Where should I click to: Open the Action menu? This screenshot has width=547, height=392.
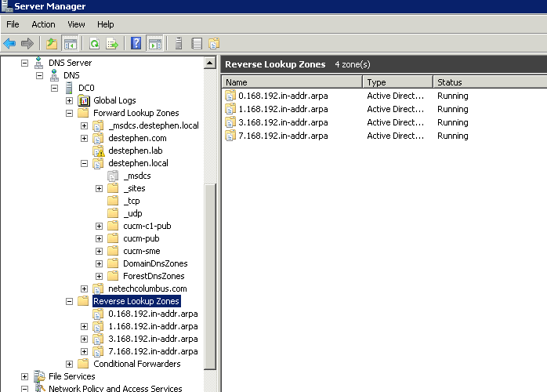[43, 24]
